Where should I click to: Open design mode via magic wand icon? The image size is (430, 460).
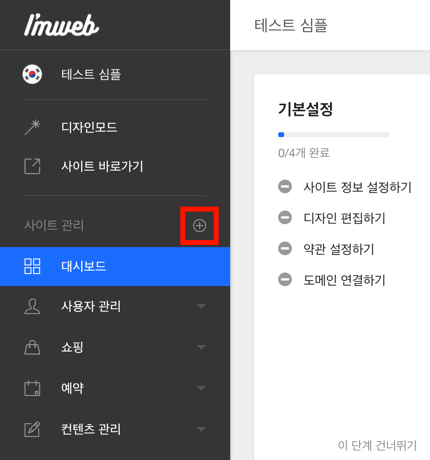tap(32, 127)
